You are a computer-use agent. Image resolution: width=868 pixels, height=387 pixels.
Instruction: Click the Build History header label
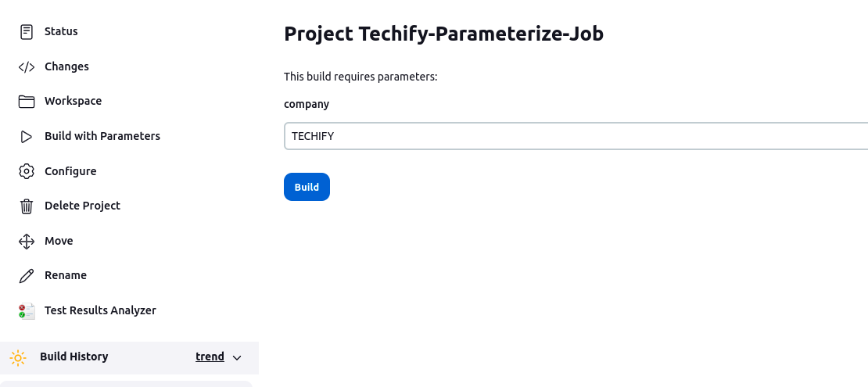click(x=74, y=357)
